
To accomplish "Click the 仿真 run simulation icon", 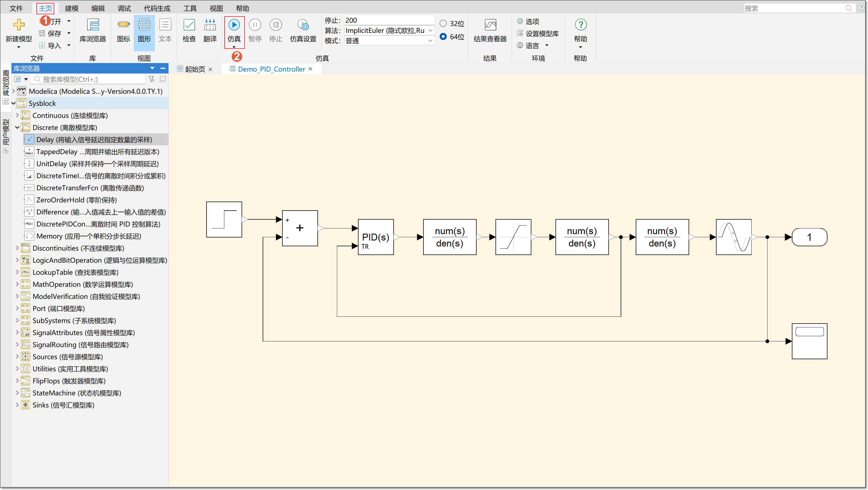I will pyautogui.click(x=234, y=25).
